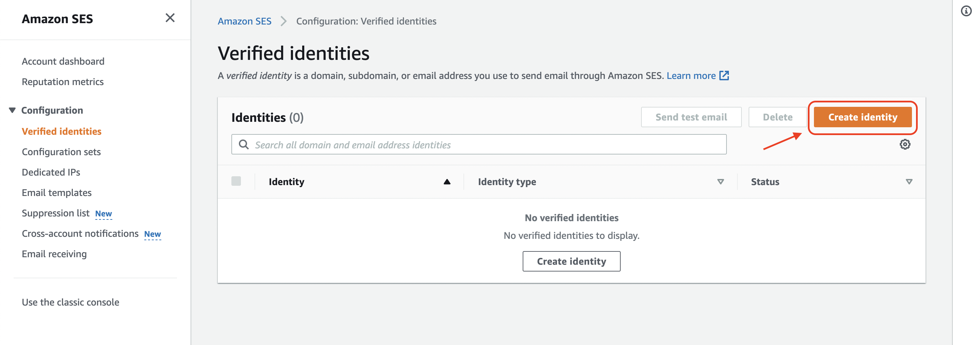Click 'No verified identities to display.' text

571,236
